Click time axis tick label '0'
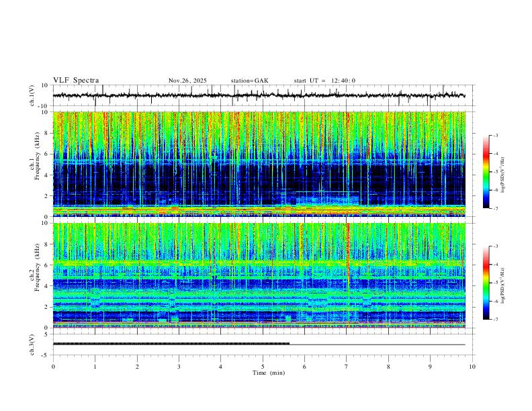Image resolution: width=532 pixels, height=411 pixels. click(x=53, y=367)
